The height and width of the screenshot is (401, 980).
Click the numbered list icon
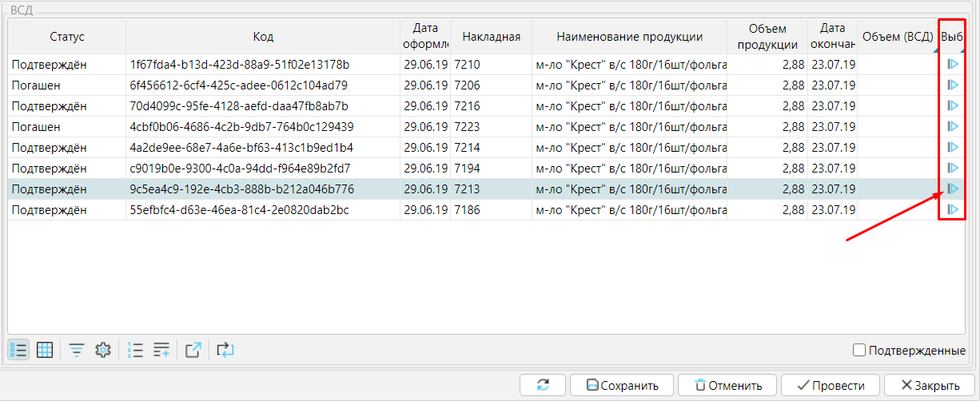(136, 350)
